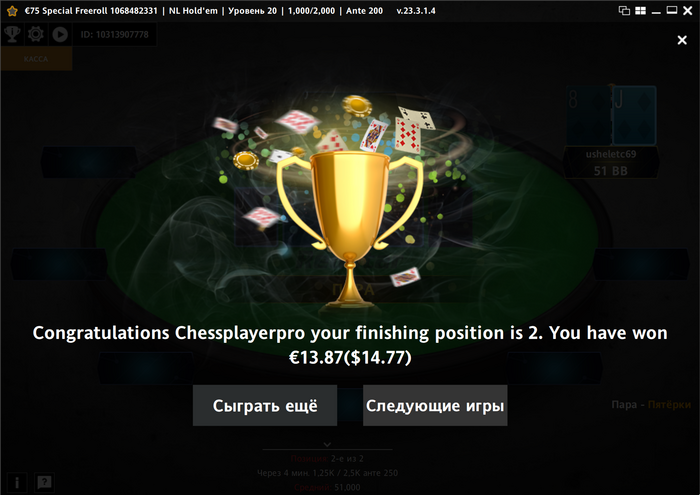
Task: Collapse tournament info with chevron arrow
Action: pos(327,445)
